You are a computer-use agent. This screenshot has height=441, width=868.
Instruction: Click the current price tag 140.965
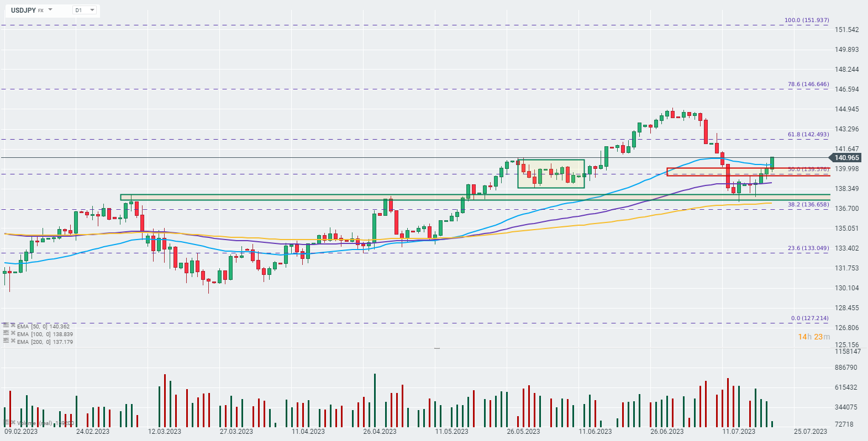coord(846,158)
